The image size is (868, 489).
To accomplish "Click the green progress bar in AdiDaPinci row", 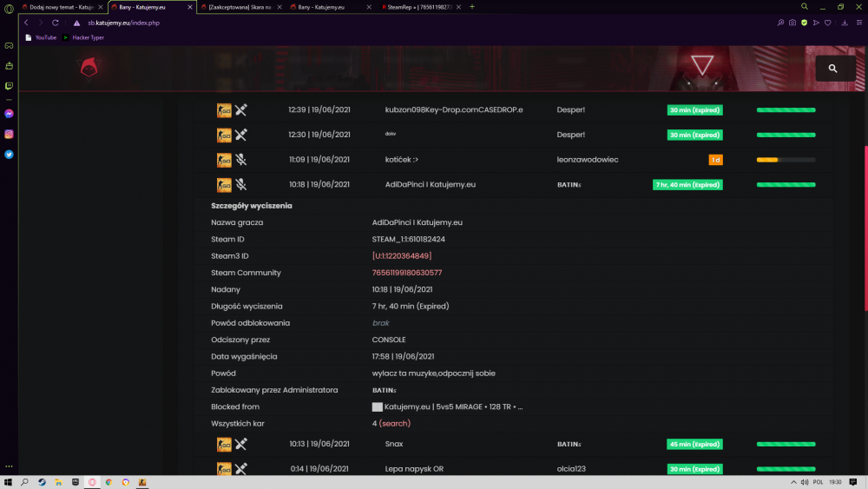I will [x=786, y=184].
